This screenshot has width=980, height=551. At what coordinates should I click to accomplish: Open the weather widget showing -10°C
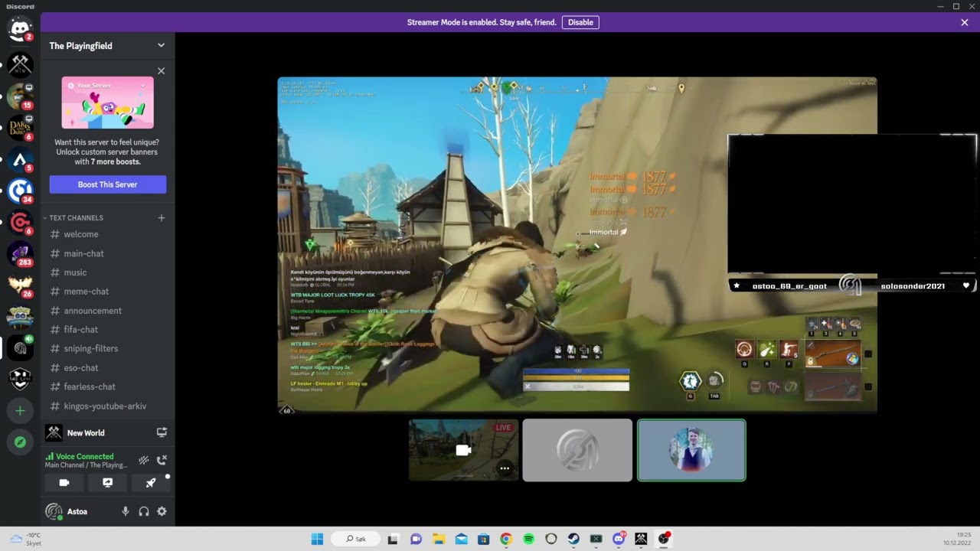pos(27,539)
